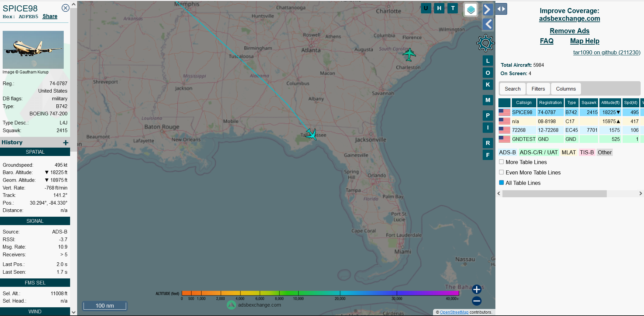
Task: Enable More Table Lines checkbox
Action: [x=501, y=162]
